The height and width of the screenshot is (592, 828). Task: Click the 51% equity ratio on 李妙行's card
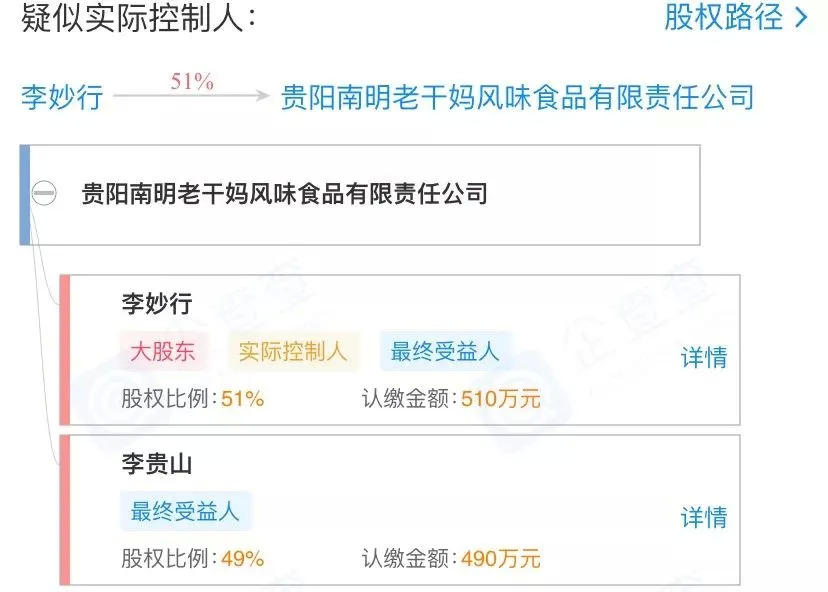point(242,399)
